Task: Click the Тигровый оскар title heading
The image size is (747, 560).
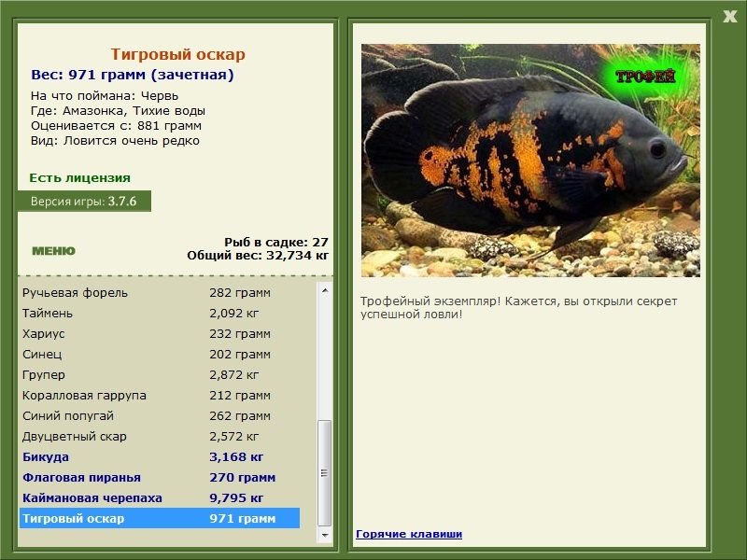Action: coord(177,54)
